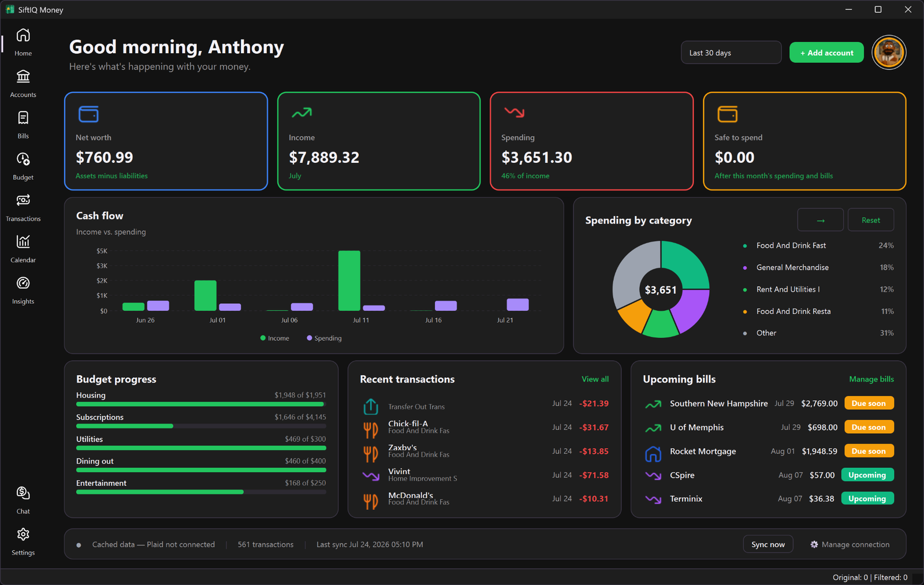The width and height of the screenshot is (924, 585).
Task: Click the Income trending-up icon
Action: pyautogui.click(x=301, y=113)
